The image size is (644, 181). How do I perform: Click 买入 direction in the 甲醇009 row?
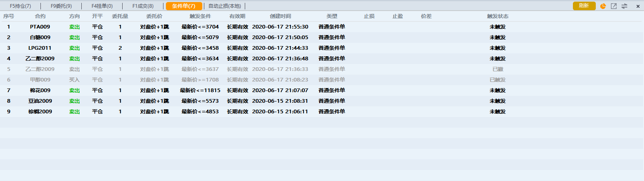coord(74,80)
